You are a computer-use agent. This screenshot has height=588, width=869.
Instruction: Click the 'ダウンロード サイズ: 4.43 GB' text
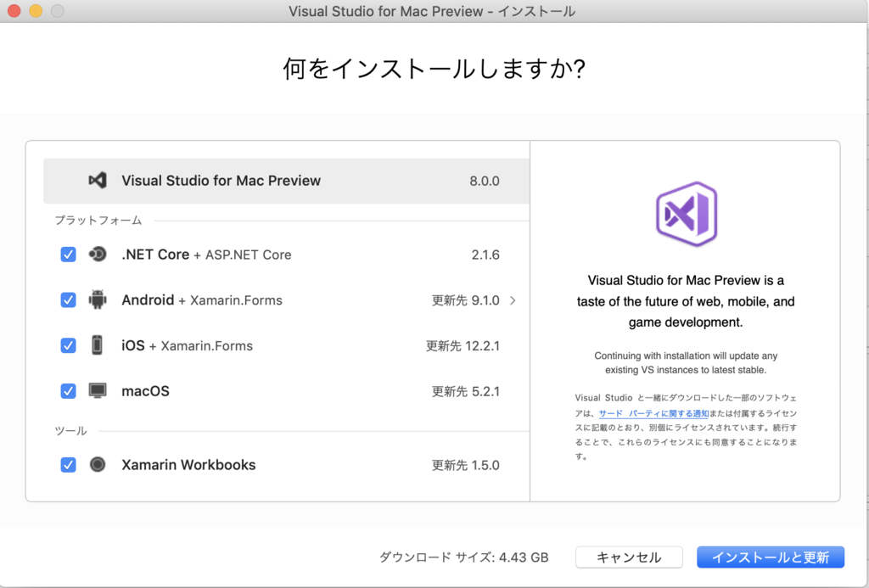click(x=464, y=557)
